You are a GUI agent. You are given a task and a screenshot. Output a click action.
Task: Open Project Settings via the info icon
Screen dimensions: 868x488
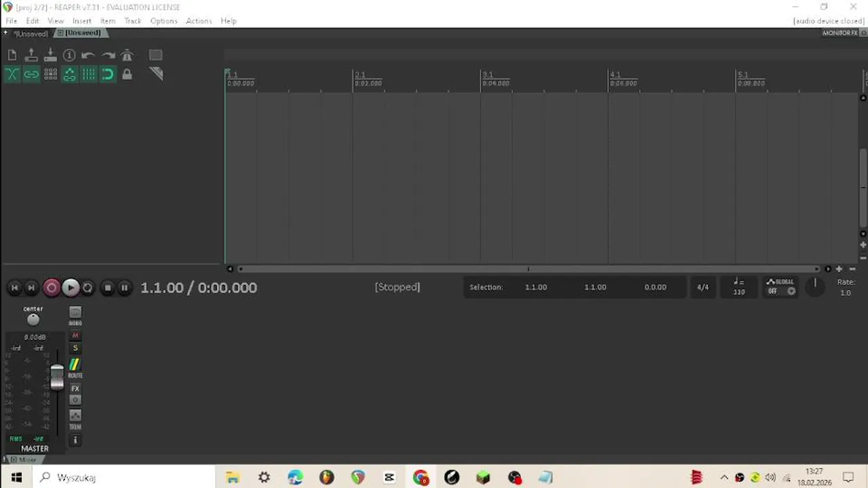tap(69, 56)
